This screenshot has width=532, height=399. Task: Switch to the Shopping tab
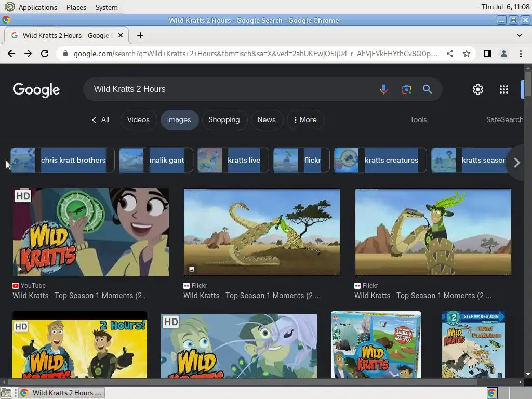(x=224, y=120)
